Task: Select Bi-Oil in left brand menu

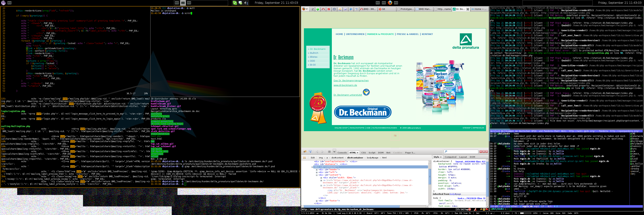Action: [x=313, y=65]
